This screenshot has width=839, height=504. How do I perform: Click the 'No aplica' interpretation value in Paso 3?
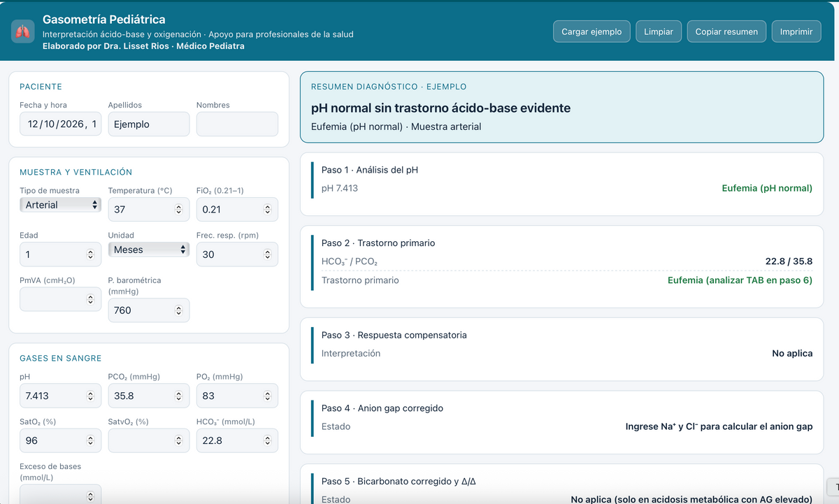[x=792, y=354]
